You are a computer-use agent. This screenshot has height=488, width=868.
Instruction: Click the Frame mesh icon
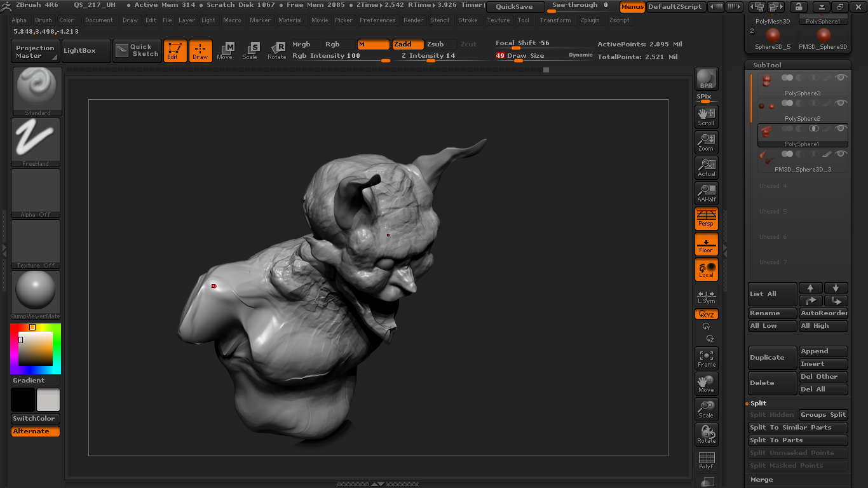[x=706, y=358]
